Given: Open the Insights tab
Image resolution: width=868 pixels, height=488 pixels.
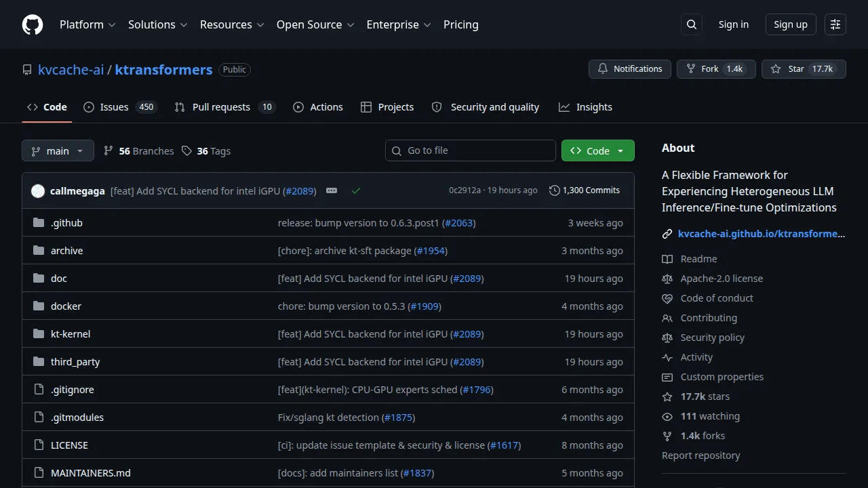Looking at the screenshot, I should point(585,107).
